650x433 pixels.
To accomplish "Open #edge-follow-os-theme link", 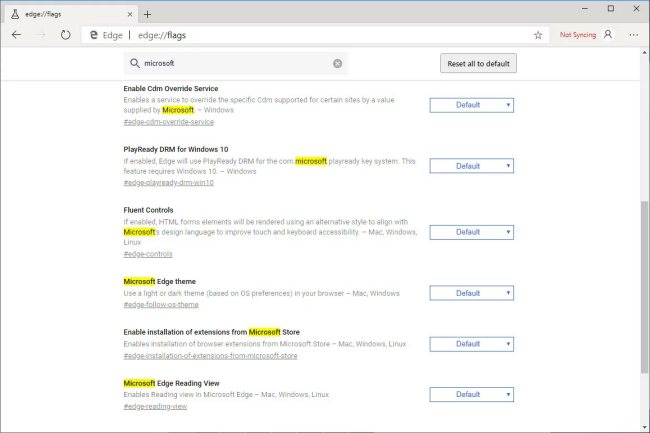I will tap(161, 305).
